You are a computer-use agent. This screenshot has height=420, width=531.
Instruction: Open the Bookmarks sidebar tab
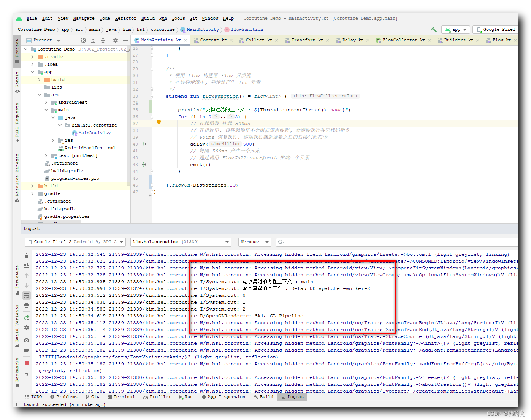pos(17,372)
